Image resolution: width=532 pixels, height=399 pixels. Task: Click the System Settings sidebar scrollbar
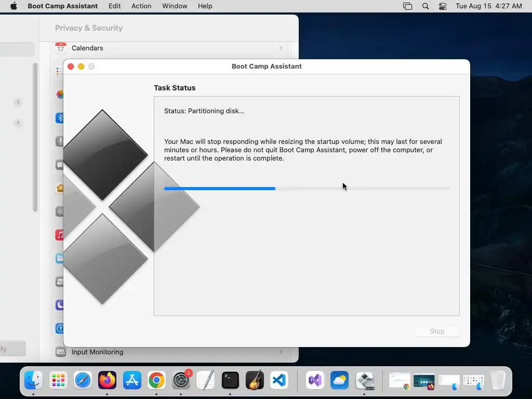coord(35,137)
